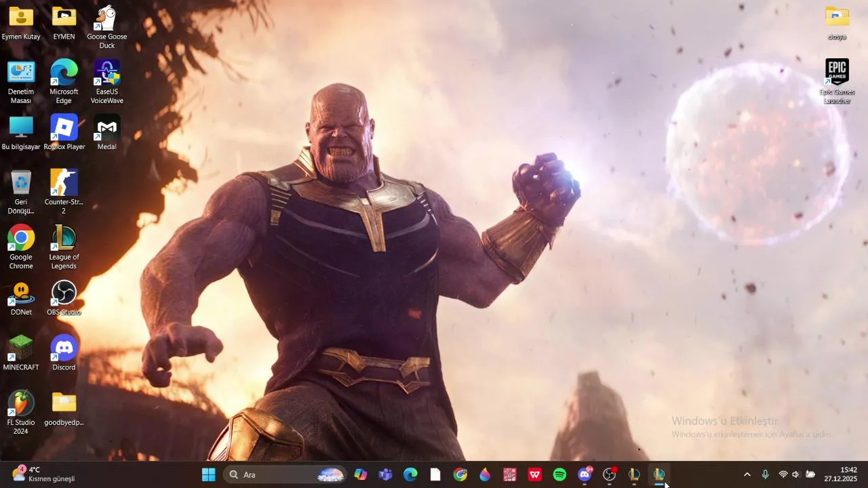Launch Microsoft Edge desktop shortcut
The width and height of the screenshot is (868, 488).
click(64, 82)
